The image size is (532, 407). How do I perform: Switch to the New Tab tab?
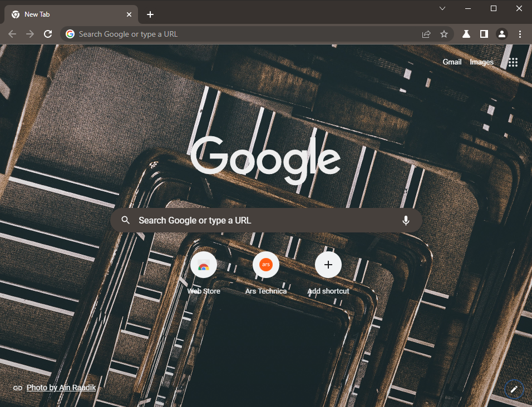[67, 14]
